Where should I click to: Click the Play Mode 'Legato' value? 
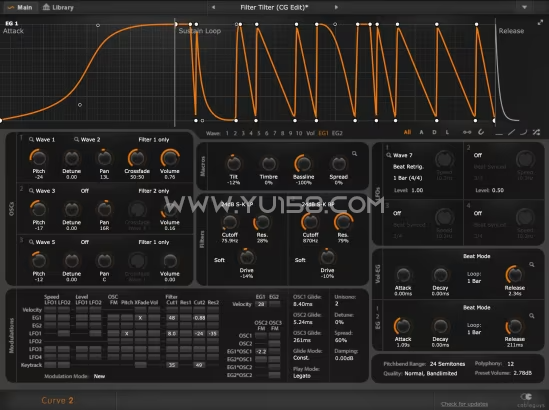tap(301, 376)
